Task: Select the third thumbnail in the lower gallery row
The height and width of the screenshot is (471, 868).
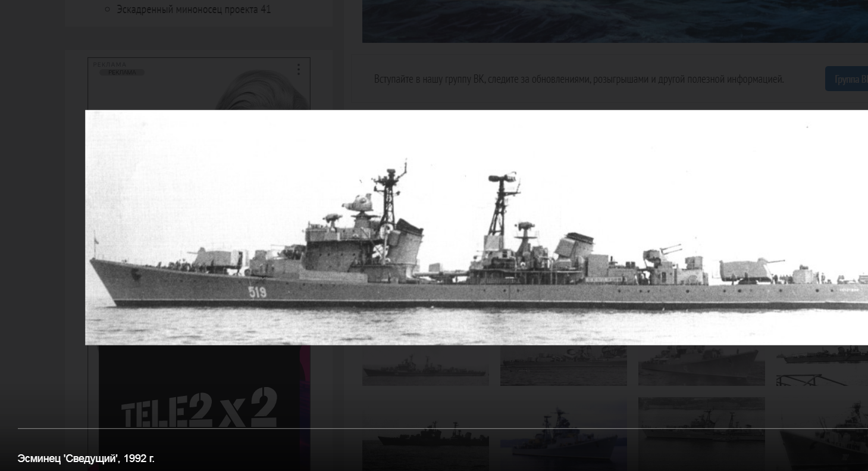Action: pyautogui.click(x=701, y=434)
